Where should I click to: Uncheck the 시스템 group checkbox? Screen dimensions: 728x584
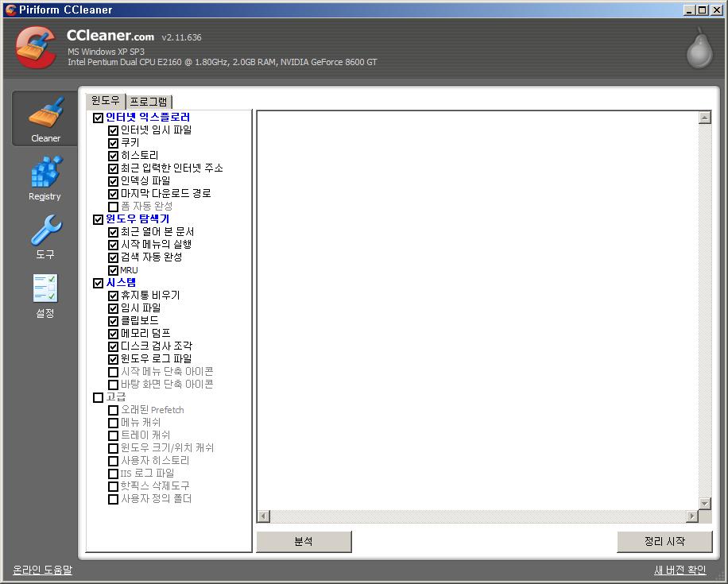tap(98, 283)
